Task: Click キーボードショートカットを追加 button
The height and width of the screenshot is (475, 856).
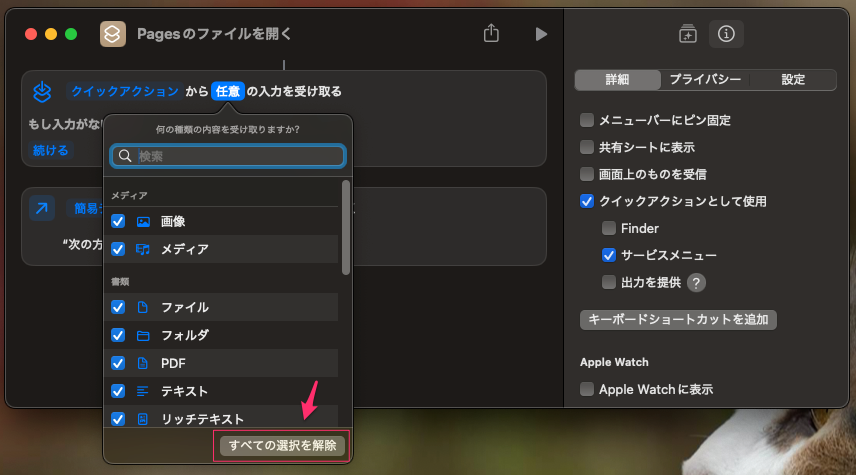Action: [x=679, y=320]
